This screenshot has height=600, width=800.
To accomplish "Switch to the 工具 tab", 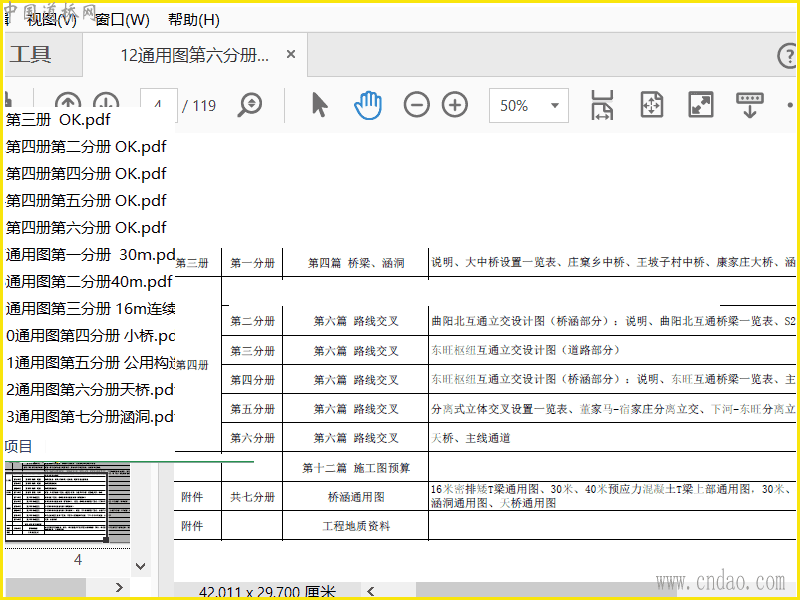I will tap(31, 54).
